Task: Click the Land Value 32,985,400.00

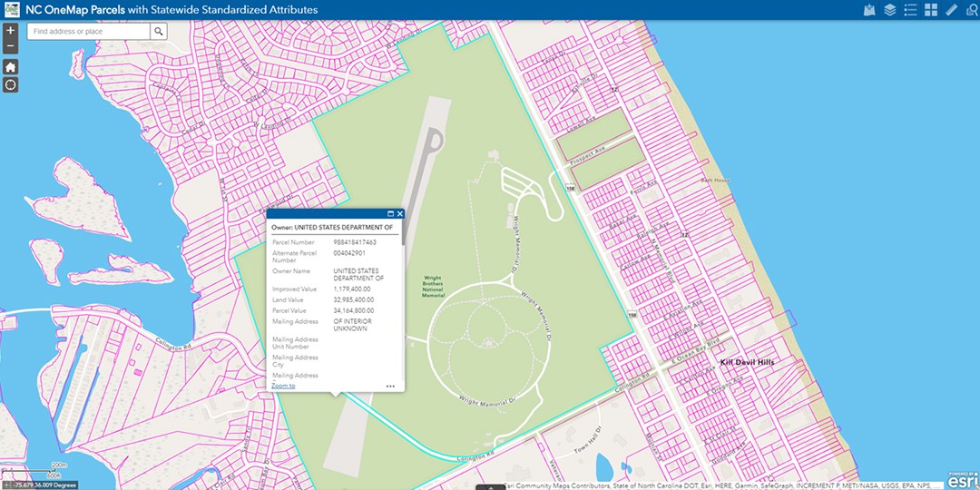Action: click(x=354, y=300)
